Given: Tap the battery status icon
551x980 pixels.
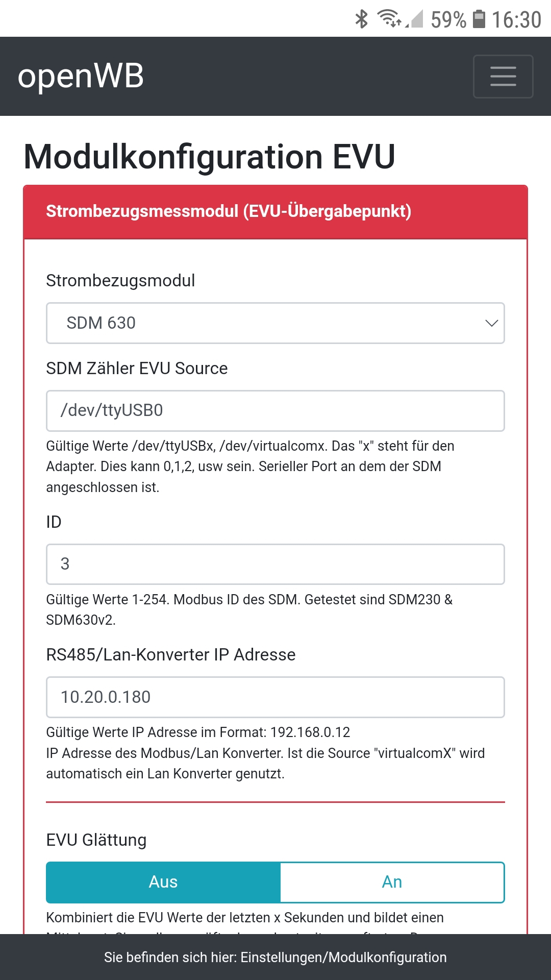Looking at the screenshot, I should pos(479,19).
